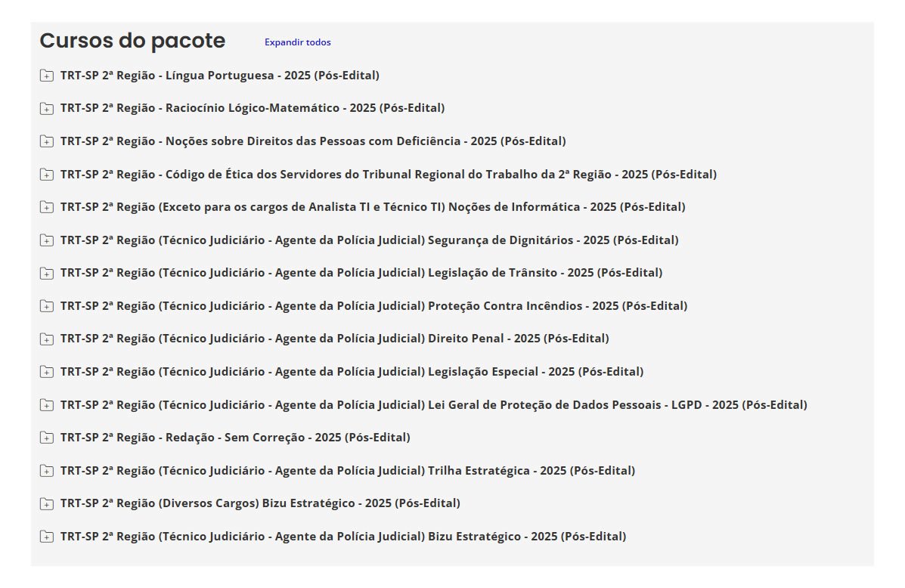The width and height of the screenshot is (905, 588).
Task: Open the Língua Portuguesa course title
Action: pyautogui.click(x=219, y=76)
